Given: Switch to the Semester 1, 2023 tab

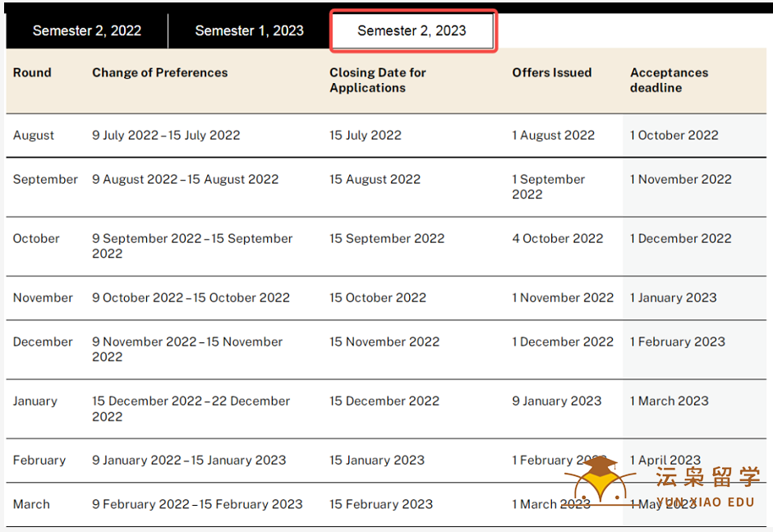Looking at the screenshot, I should [x=250, y=30].
